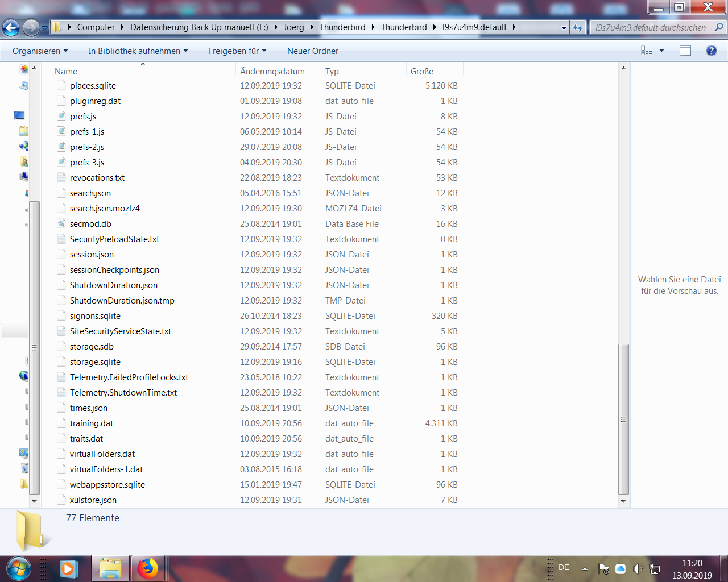Click navigation pane scroll-down arrow
The height and width of the screenshot is (582, 728).
click(34, 501)
